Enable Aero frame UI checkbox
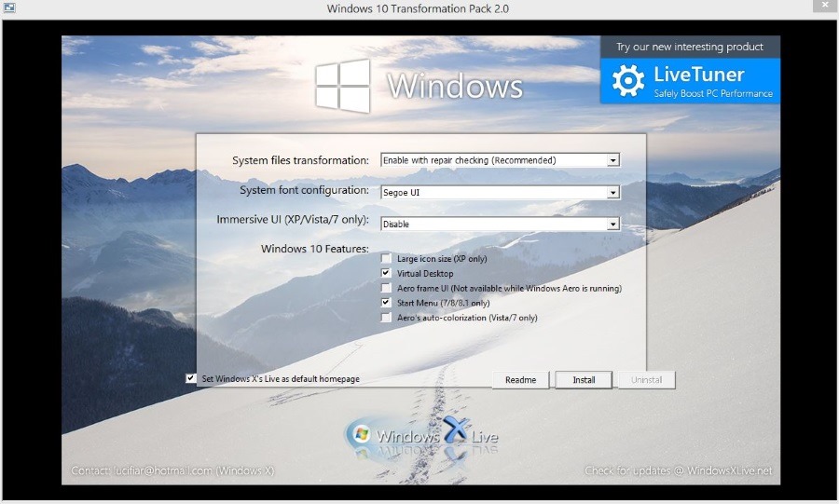Viewport: 839px width, 504px height. 386,288
